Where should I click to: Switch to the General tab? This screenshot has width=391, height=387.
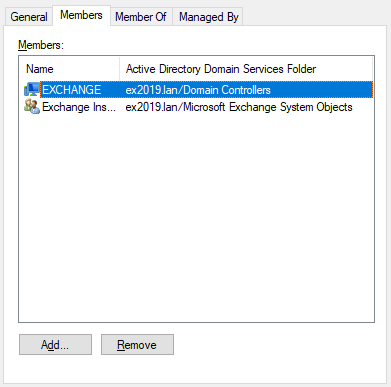click(29, 17)
